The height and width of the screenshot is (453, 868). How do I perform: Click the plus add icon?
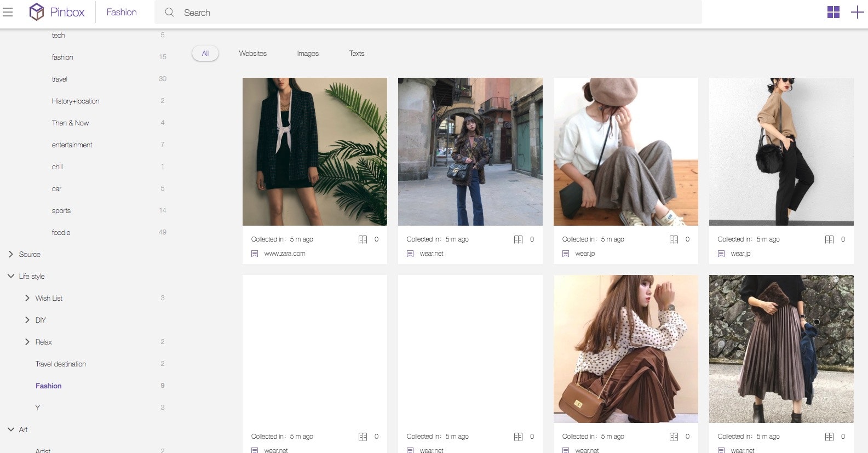click(857, 12)
